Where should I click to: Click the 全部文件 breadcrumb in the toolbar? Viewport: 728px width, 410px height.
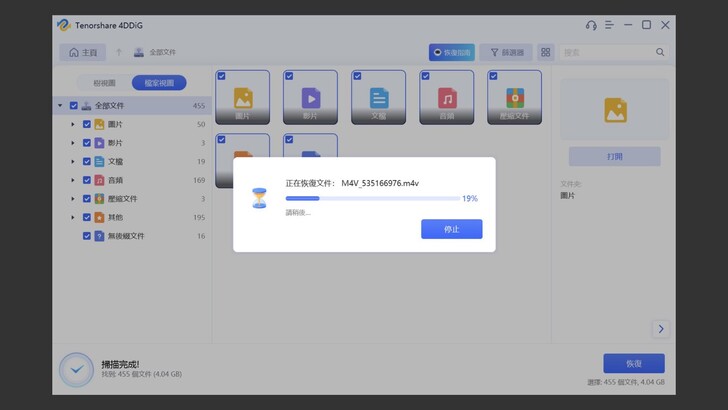pyautogui.click(x=162, y=52)
